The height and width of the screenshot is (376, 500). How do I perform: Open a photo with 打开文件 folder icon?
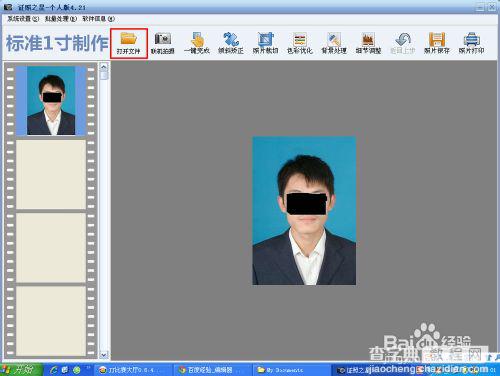click(129, 44)
